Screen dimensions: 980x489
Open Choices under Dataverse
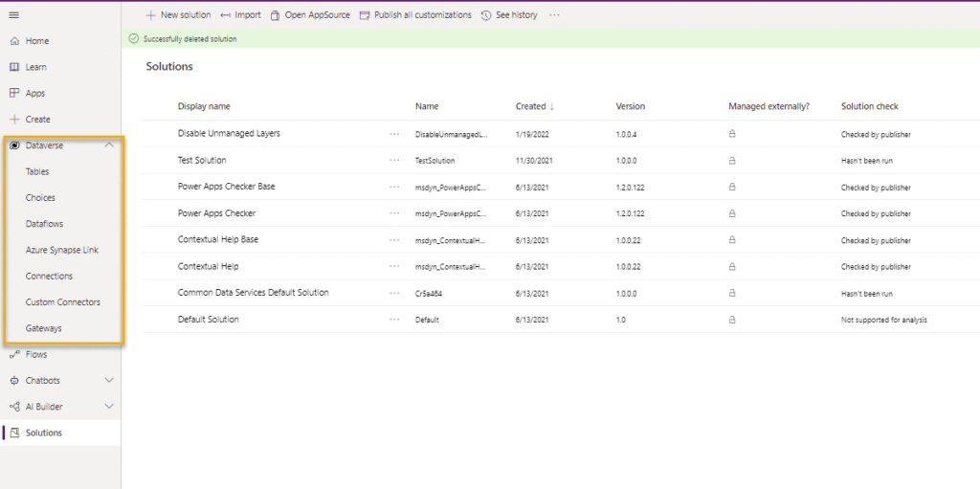click(40, 197)
